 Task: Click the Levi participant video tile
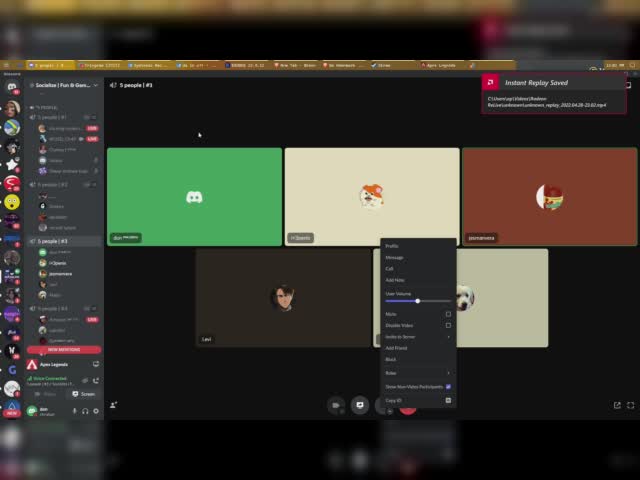coord(283,298)
